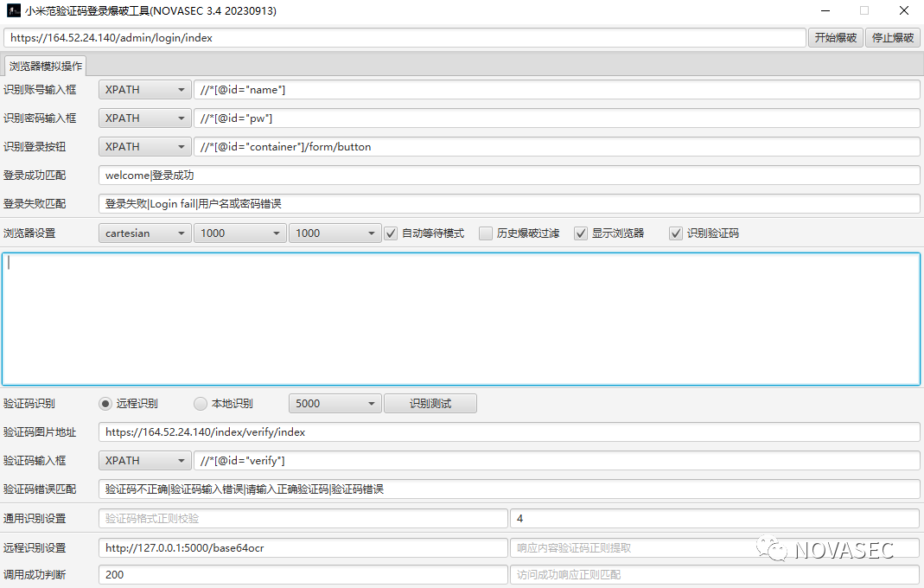
Task: Open the 1000 dropdown beside 自动等待模式
Action: 335,233
